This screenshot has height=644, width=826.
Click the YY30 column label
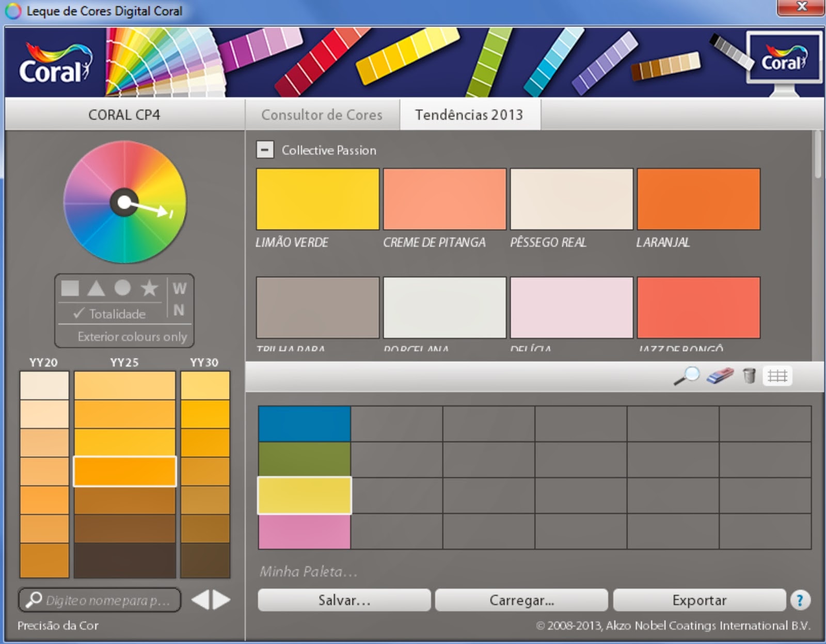(x=204, y=362)
